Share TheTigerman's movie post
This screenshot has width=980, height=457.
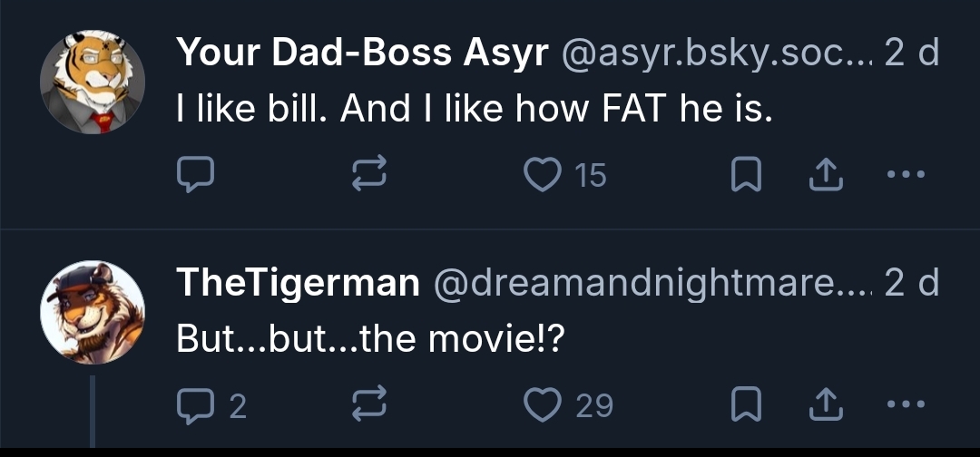pos(822,405)
